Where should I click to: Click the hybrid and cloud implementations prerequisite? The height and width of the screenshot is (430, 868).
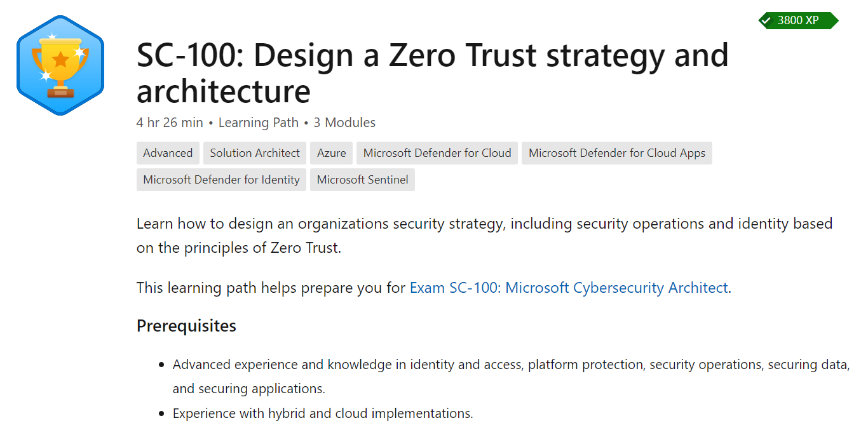(x=323, y=413)
